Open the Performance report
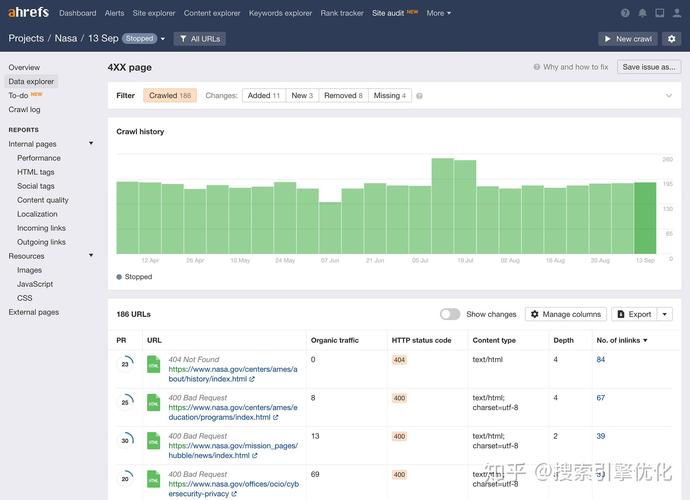690x500 pixels. [x=39, y=158]
